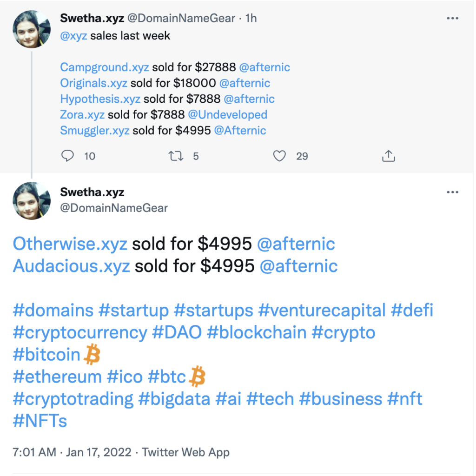
Task: Like the first tweet with heart icon
Action: coord(279,156)
